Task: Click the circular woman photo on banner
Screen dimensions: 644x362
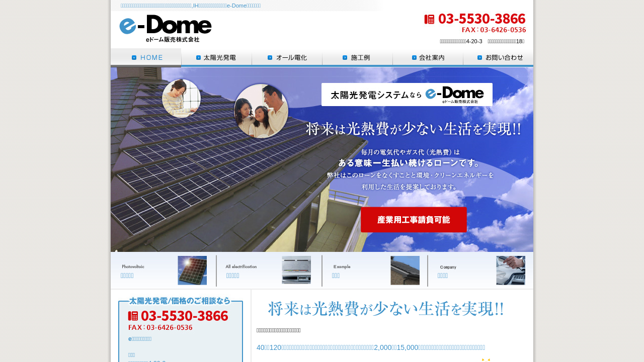Action: [x=181, y=98]
